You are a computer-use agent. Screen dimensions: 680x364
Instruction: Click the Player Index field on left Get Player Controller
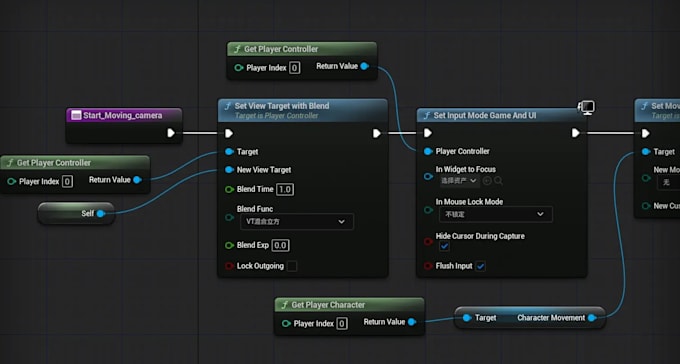coord(67,181)
